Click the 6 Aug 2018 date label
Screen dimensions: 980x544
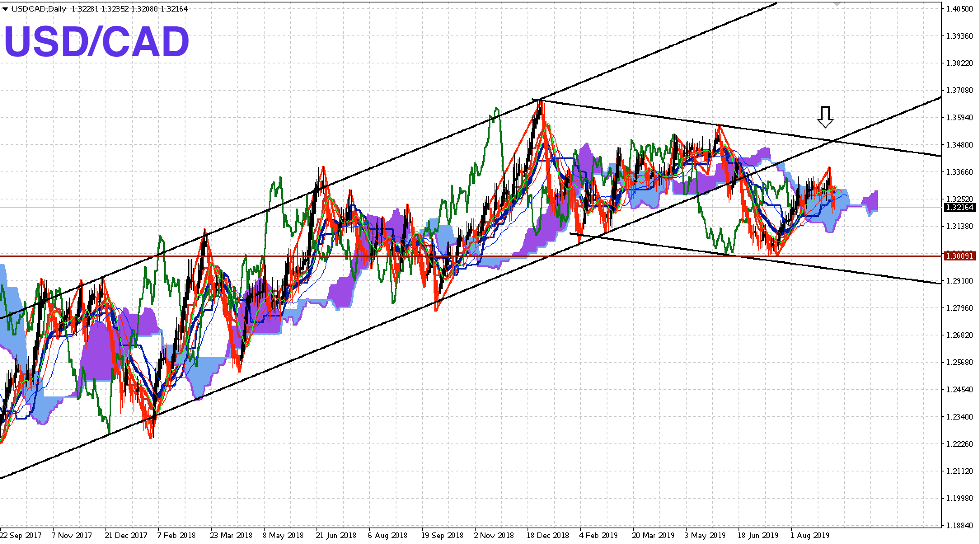tap(388, 536)
